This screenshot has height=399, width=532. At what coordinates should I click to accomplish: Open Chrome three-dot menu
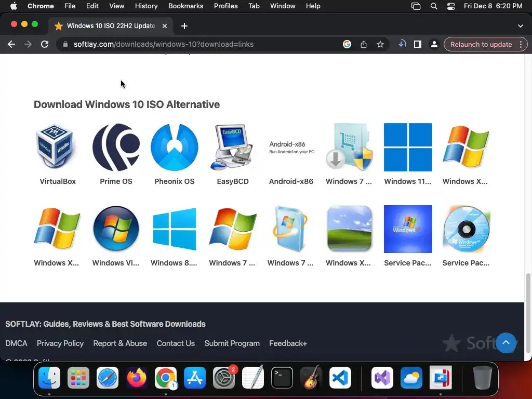(521, 45)
